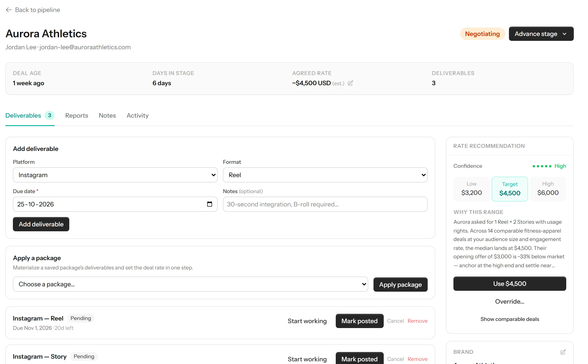
Task: Click the back arrow icon
Action: point(9,10)
